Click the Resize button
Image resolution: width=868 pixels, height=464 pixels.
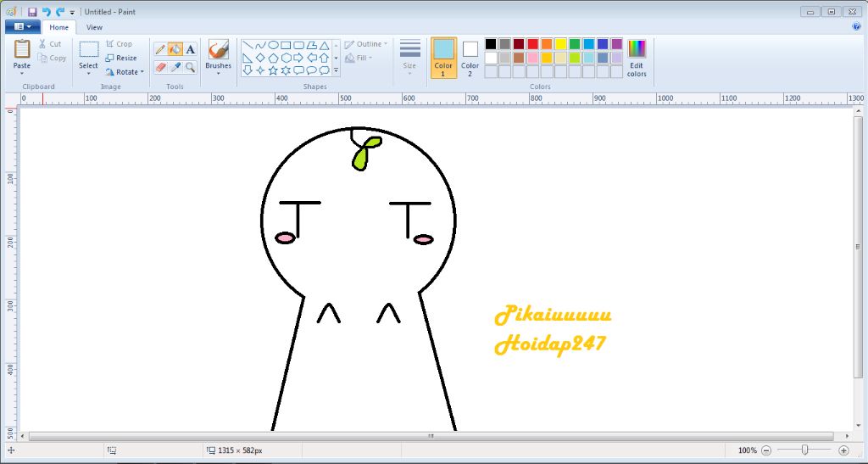(121, 58)
